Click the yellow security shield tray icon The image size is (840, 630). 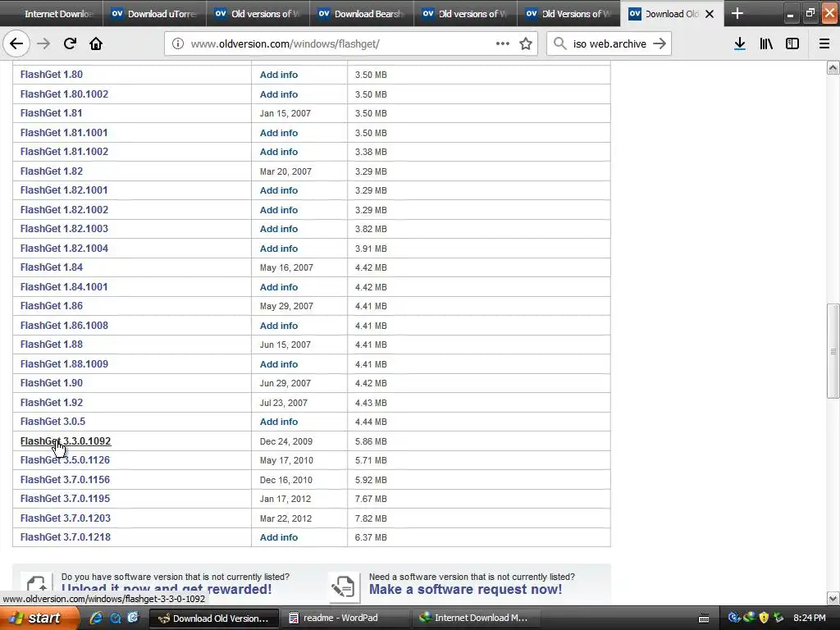tap(764, 618)
